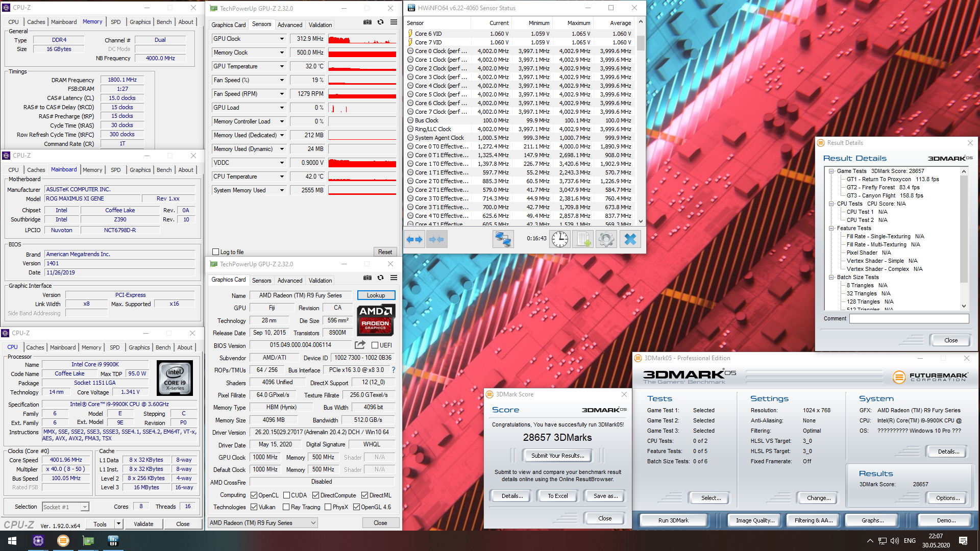980x551 pixels.
Task: Click Comment input field in Result Details
Action: click(x=909, y=318)
